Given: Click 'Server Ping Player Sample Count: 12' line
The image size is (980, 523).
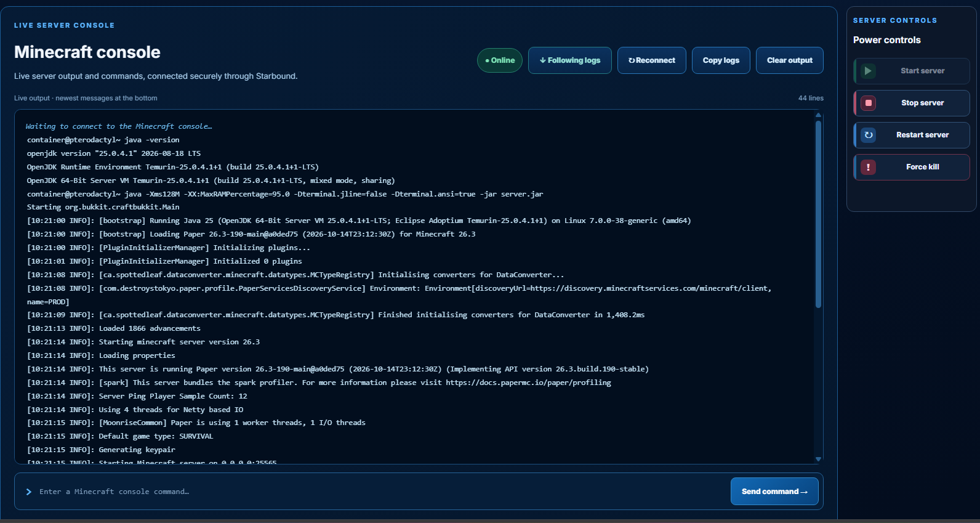Looking at the screenshot, I should [x=137, y=396].
